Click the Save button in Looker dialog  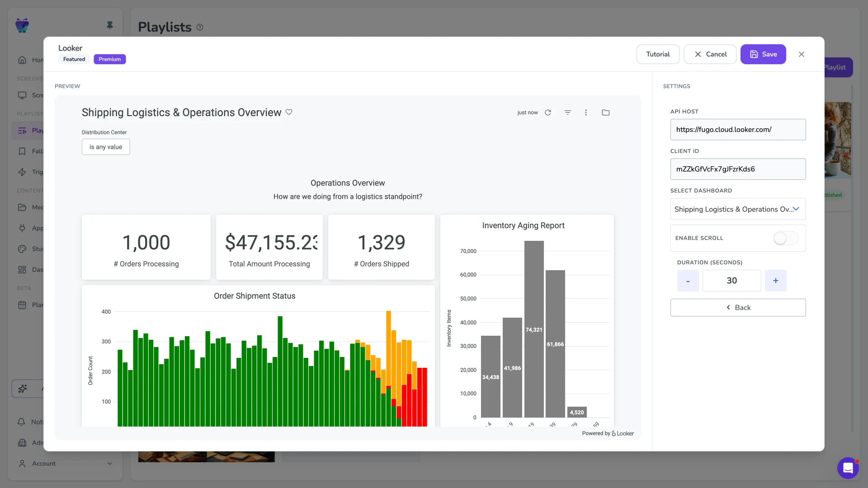point(763,54)
